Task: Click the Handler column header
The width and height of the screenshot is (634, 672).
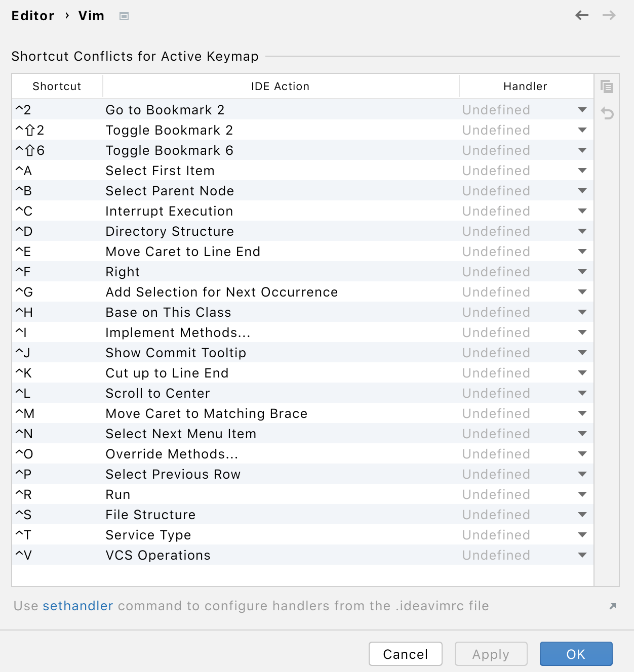Action: [525, 87]
